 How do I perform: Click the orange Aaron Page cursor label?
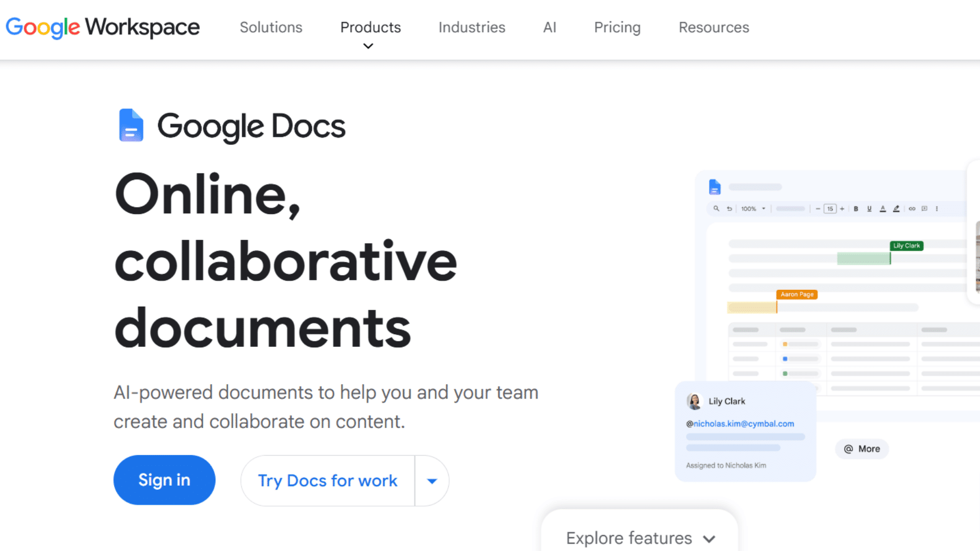coord(797,294)
